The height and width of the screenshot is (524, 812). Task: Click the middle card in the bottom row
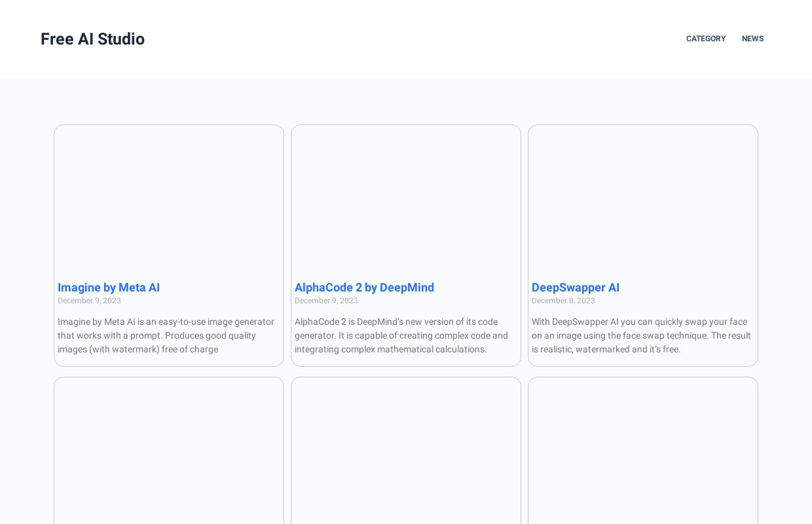[406, 452]
